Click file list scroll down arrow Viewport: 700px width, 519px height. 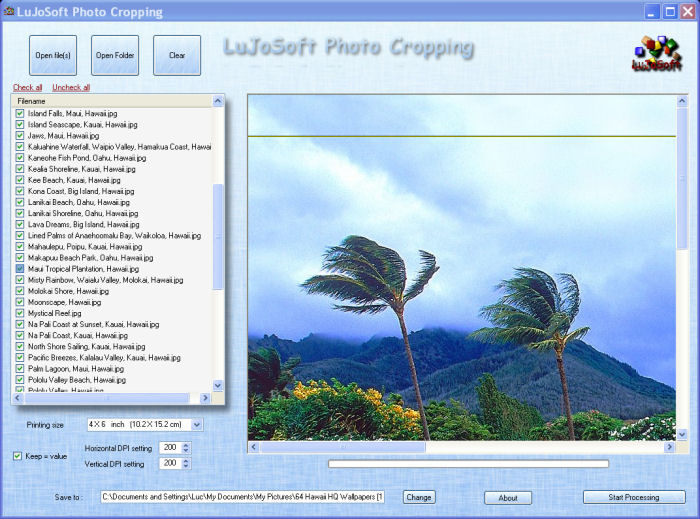(x=218, y=385)
